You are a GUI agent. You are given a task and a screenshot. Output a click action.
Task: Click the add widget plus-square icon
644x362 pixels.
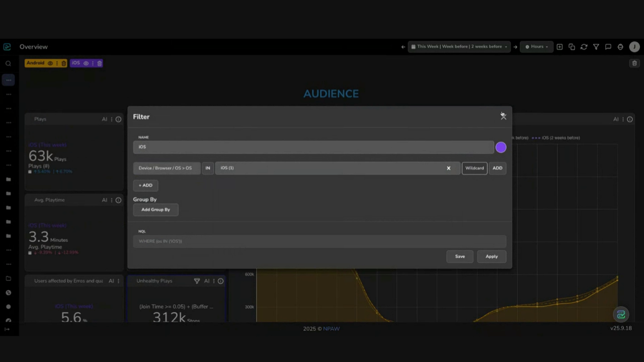click(x=559, y=47)
